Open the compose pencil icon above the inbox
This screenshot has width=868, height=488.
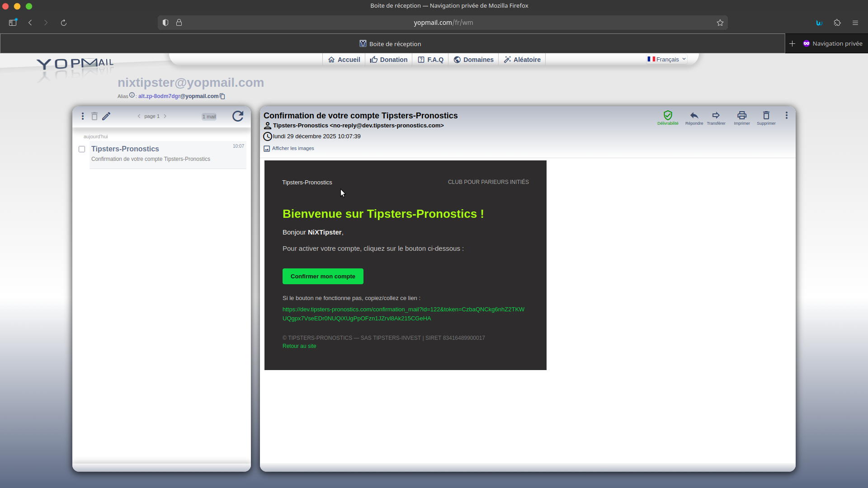[107, 116]
